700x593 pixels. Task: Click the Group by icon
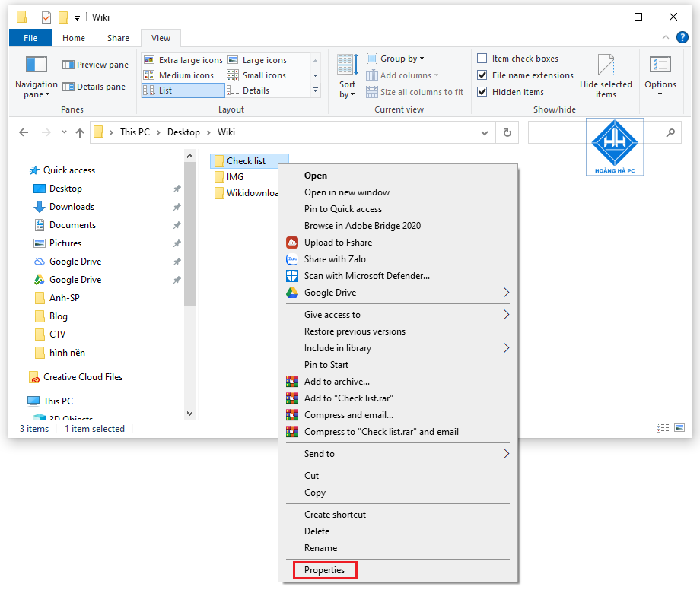tap(373, 58)
